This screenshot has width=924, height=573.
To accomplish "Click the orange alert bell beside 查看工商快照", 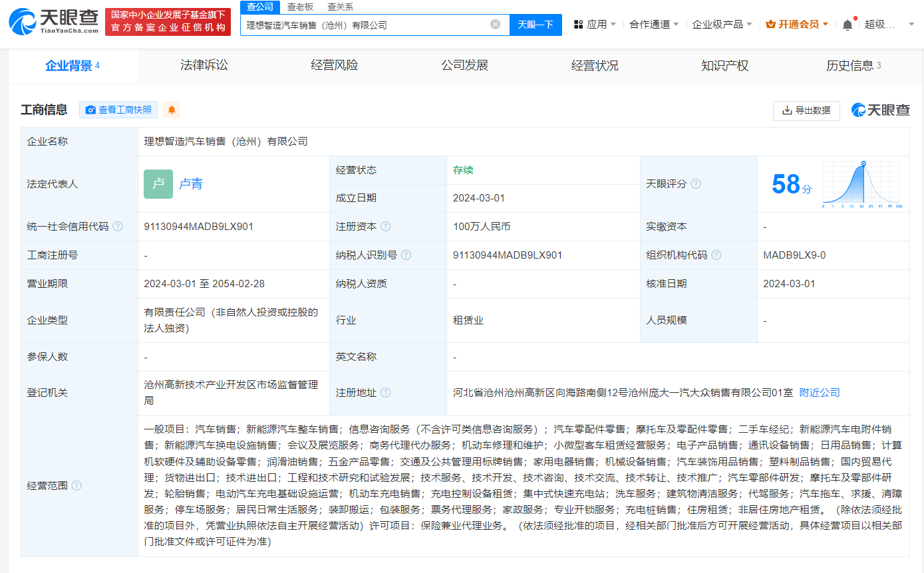I will click(x=172, y=110).
